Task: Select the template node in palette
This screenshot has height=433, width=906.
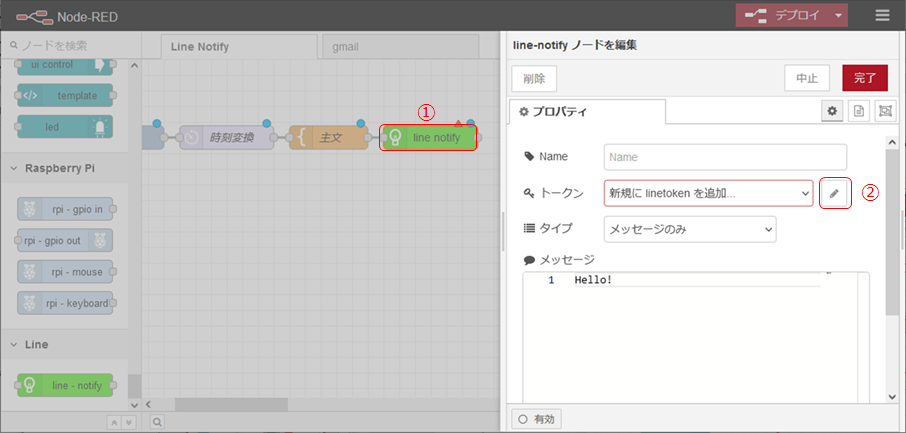Action: click(x=65, y=96)
